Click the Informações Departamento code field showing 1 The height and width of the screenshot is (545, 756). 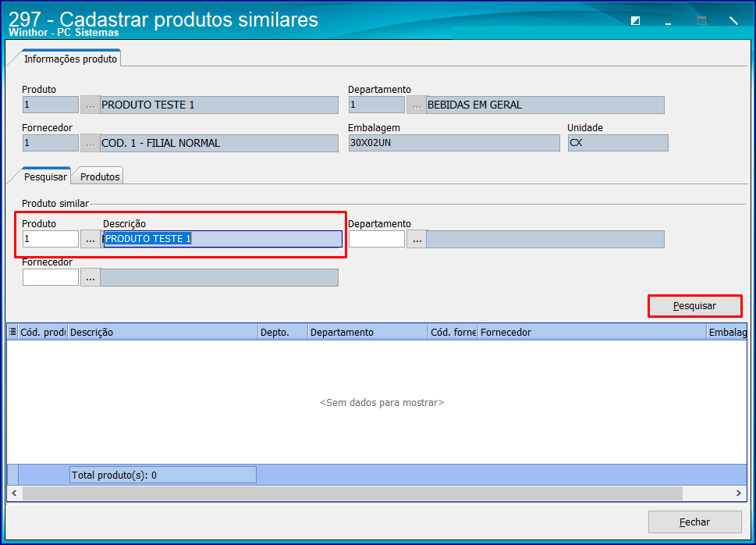tap(377, 105)
